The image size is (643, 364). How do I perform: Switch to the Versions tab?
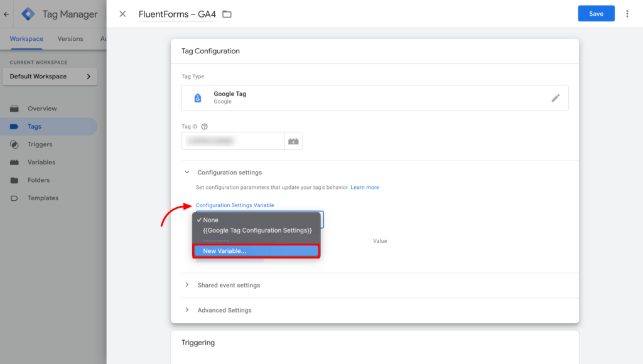(70, 38)
